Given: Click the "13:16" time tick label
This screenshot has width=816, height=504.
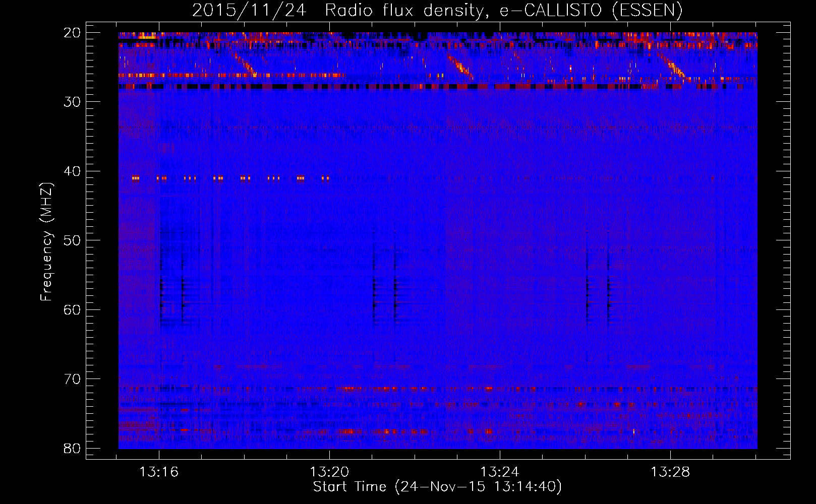Looking at the screenshot, I should click(x=159, y=472).
